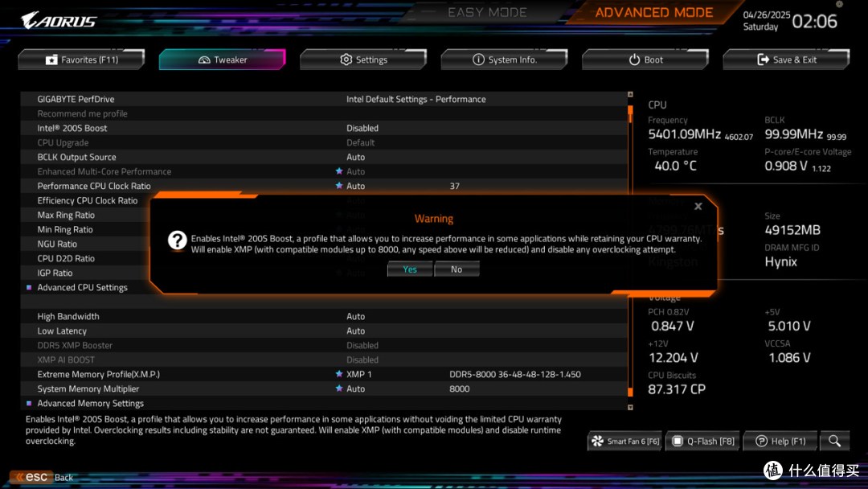Select the Min Ring Ratio row

click(x=85, y=229)
